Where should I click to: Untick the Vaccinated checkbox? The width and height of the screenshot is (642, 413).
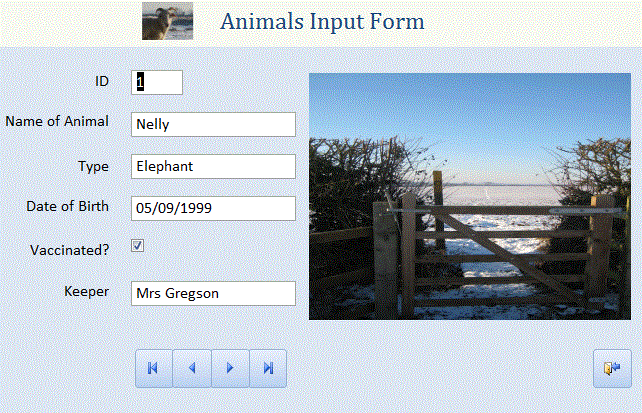click(138, 245)
